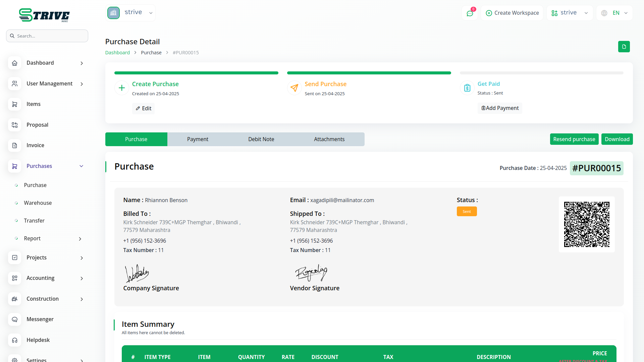
Task: Click the Add Payment button
Action: (x=500, y=108)
